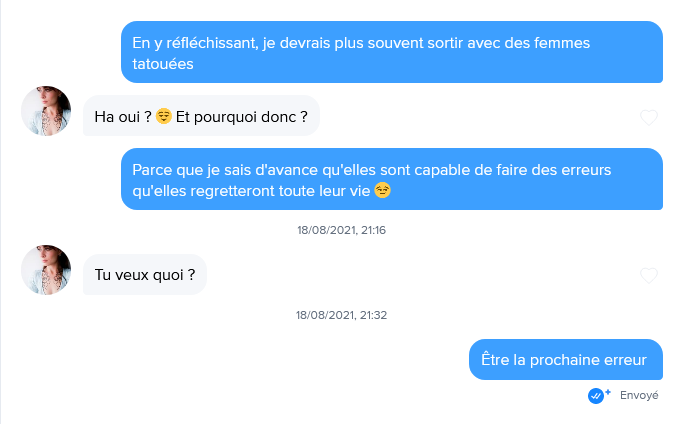The width and height of the screenshot is (682, 424).
Task: Like the "Tu veux quoi ?" message heart
Action: [x=649, y=275]
